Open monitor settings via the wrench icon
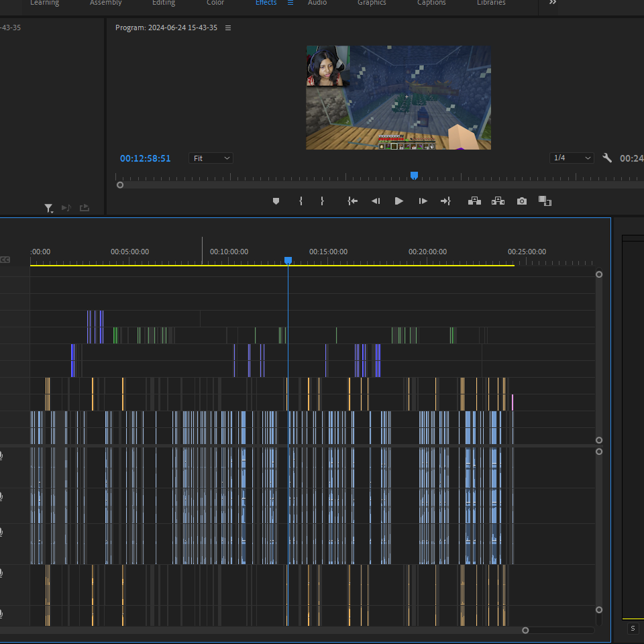644x644 pixels. 607,158
